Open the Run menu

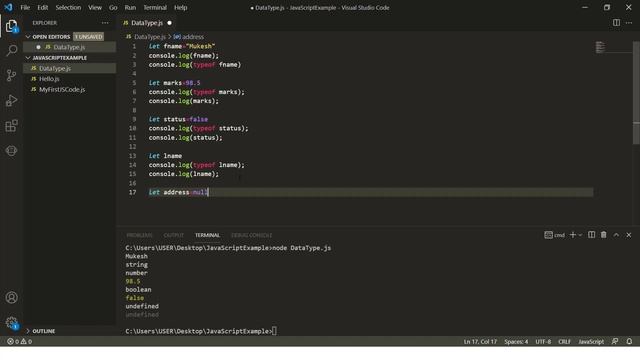tap(130, 7)
